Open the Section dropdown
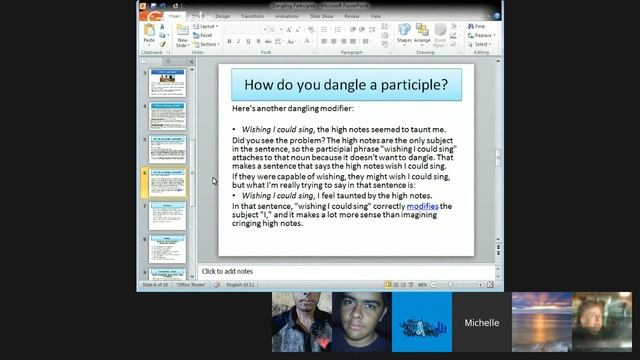 tap(206, 44)
